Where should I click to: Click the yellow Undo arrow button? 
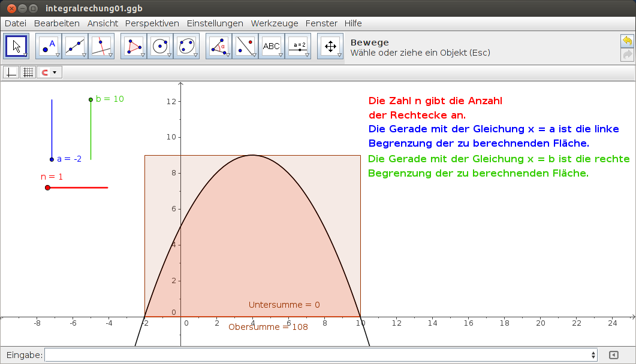tap(627, 41)
